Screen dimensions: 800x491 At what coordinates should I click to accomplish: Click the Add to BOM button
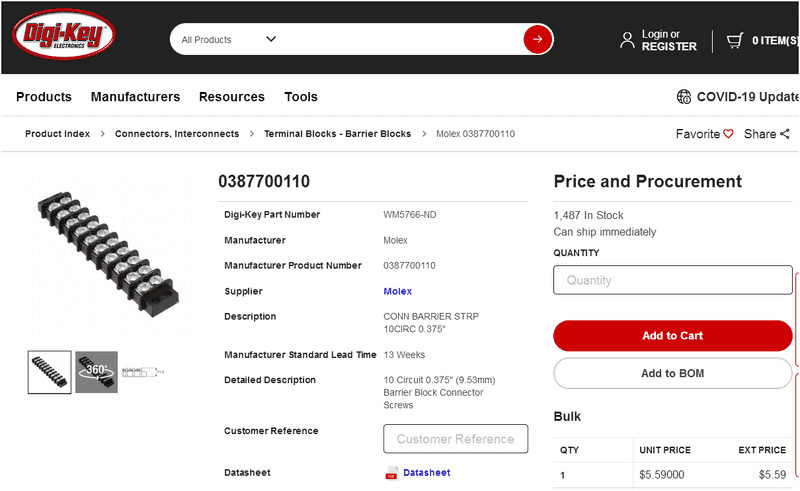[x=672, y=373]
